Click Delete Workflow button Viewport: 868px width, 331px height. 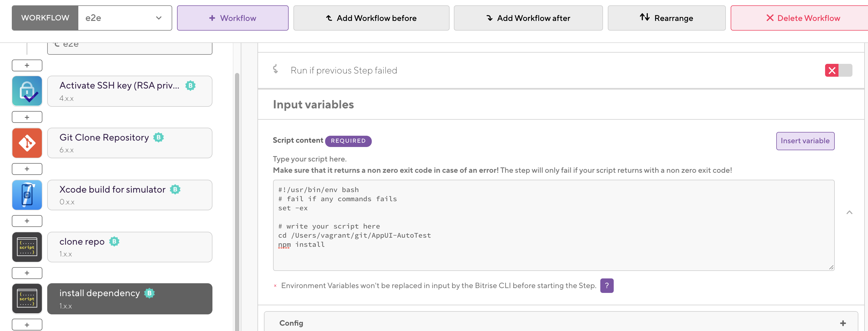pos(803,18)
